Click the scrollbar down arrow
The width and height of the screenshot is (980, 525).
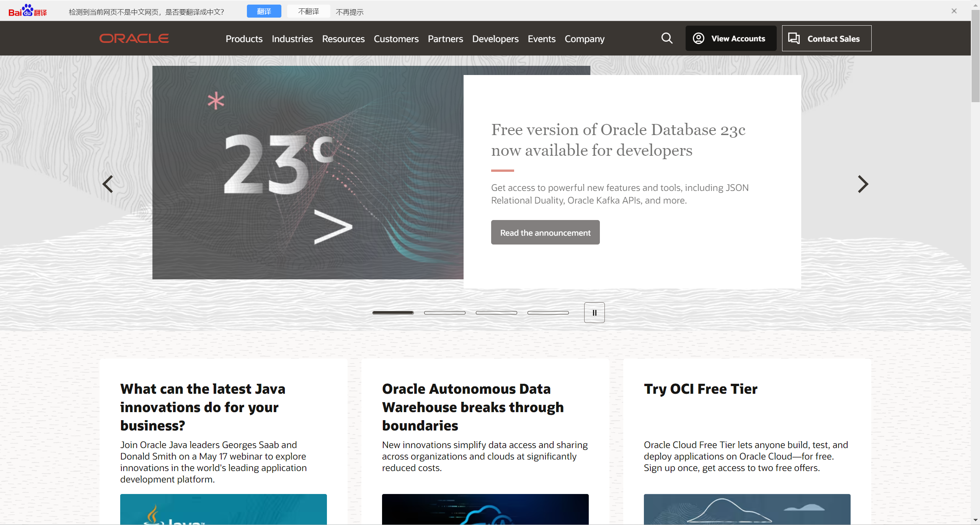pyautogui.click(x=975, y=520)
